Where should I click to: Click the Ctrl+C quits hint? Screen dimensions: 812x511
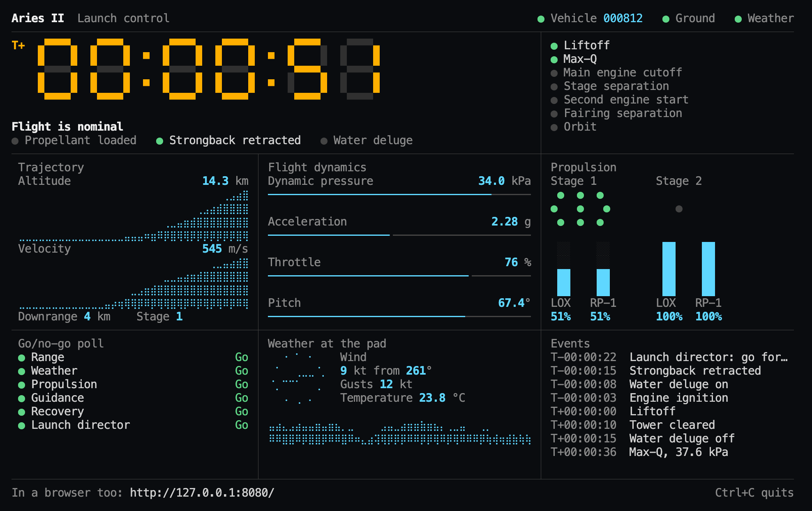pos(754,493)
